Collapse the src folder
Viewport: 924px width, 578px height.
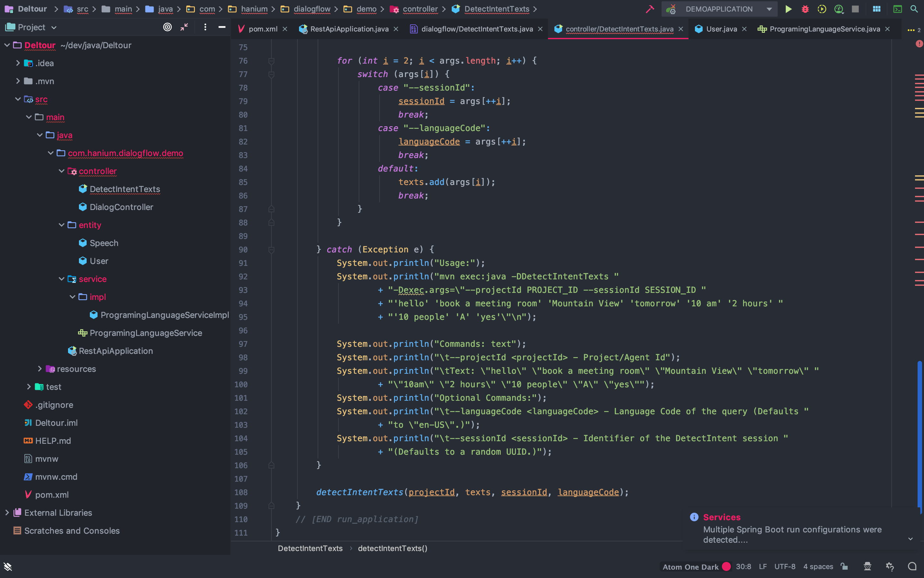18,99
